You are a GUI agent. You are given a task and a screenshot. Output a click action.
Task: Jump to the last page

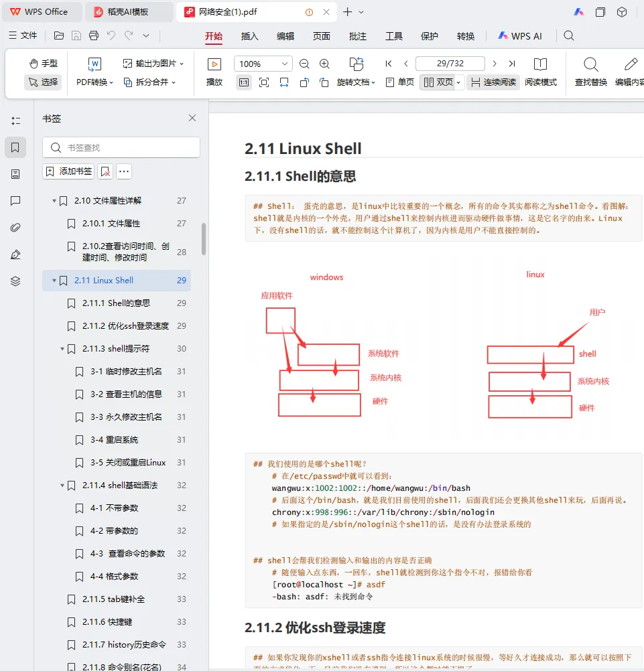coord(512,64)
